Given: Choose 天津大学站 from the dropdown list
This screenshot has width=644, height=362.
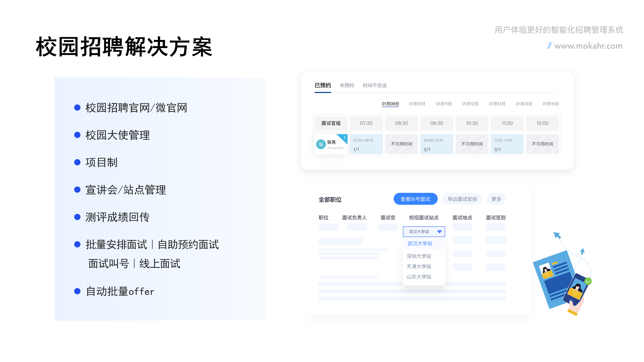Looking at the screenshot, I should (419, 266).
